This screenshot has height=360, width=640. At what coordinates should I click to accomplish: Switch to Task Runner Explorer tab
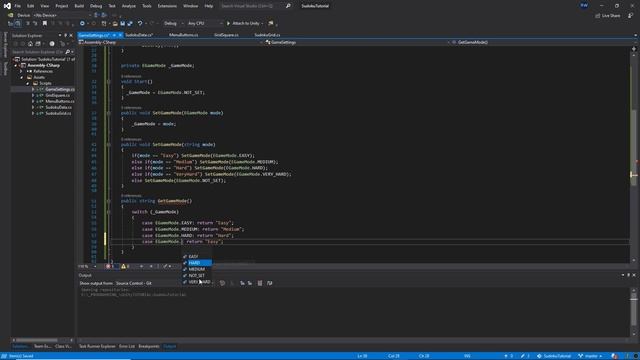97,347
